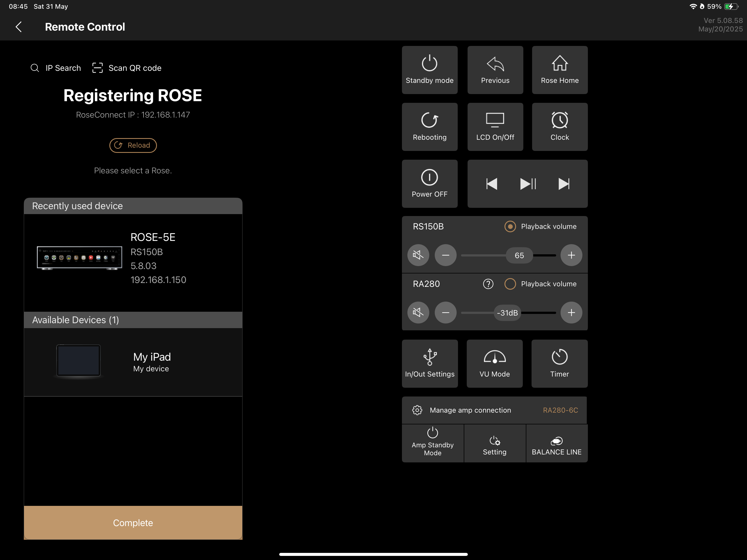The height and width of the screenshot is (560, 747).
Task: Select RS150B Playback volume radio button
Action: click(510, 226)
